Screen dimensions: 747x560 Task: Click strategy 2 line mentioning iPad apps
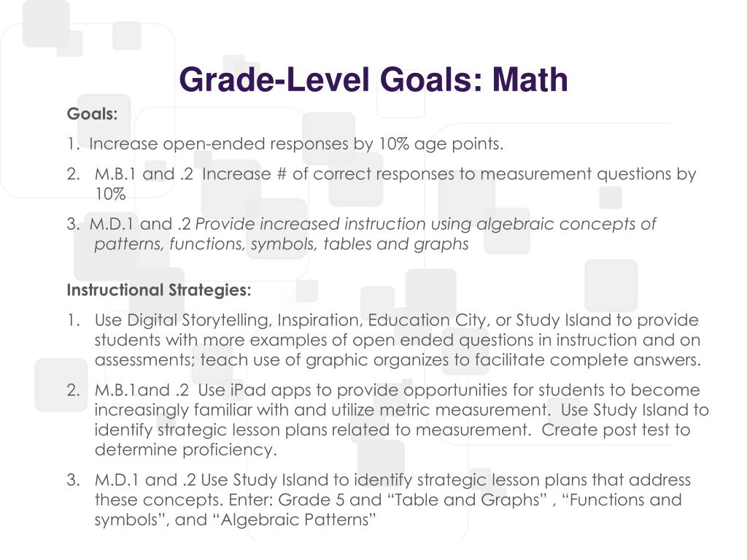383,390
